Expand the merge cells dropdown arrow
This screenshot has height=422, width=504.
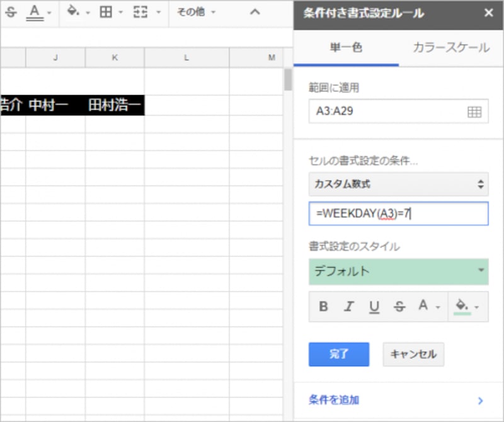(158, 13)
